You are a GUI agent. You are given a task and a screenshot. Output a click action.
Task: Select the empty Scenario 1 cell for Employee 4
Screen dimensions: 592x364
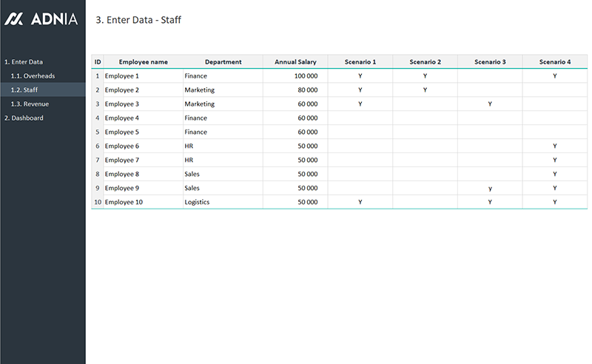click(360, 118)
